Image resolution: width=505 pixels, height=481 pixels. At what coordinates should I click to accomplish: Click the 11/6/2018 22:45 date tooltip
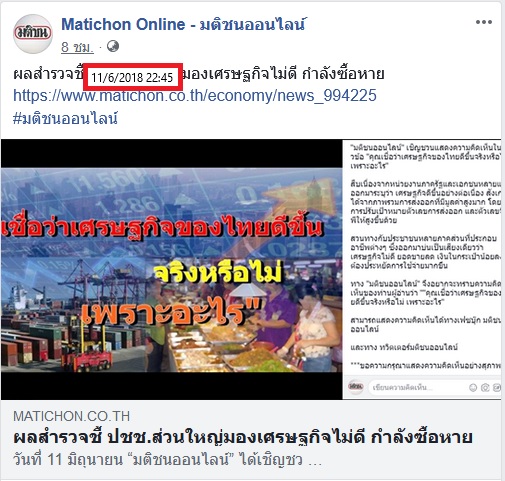(133, 77)
